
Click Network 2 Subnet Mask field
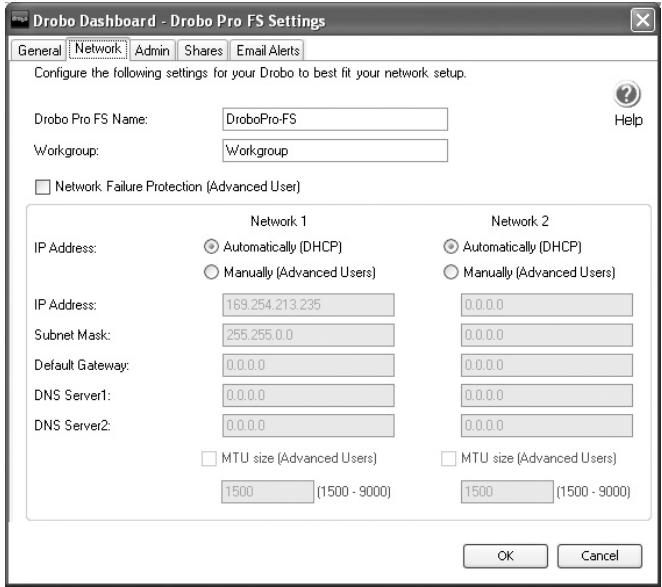(547, 335)
